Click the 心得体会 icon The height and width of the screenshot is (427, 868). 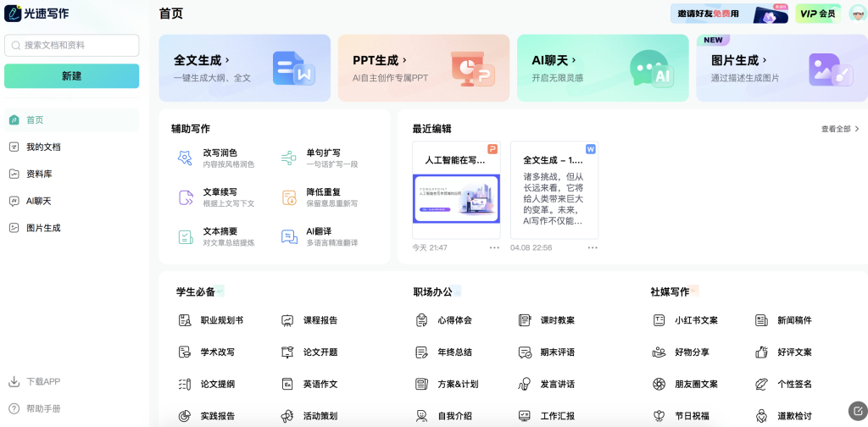click(422, 320)
